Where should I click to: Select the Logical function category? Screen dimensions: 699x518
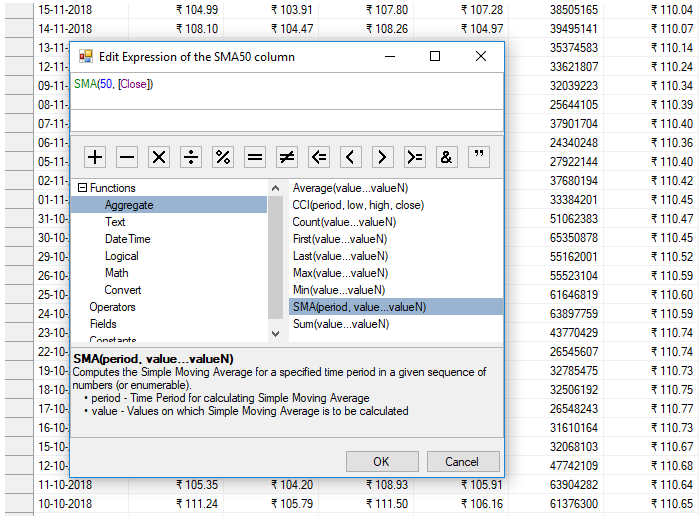click(122, 256)
